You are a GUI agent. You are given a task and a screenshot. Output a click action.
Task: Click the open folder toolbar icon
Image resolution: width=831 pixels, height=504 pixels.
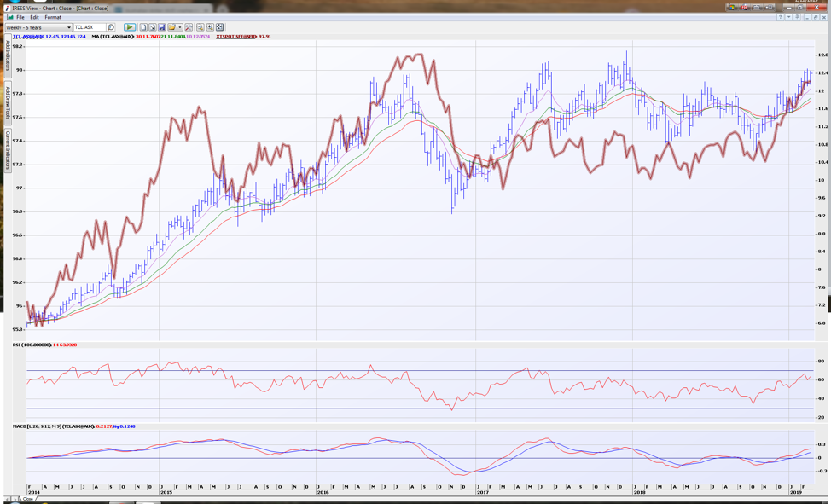171,27
